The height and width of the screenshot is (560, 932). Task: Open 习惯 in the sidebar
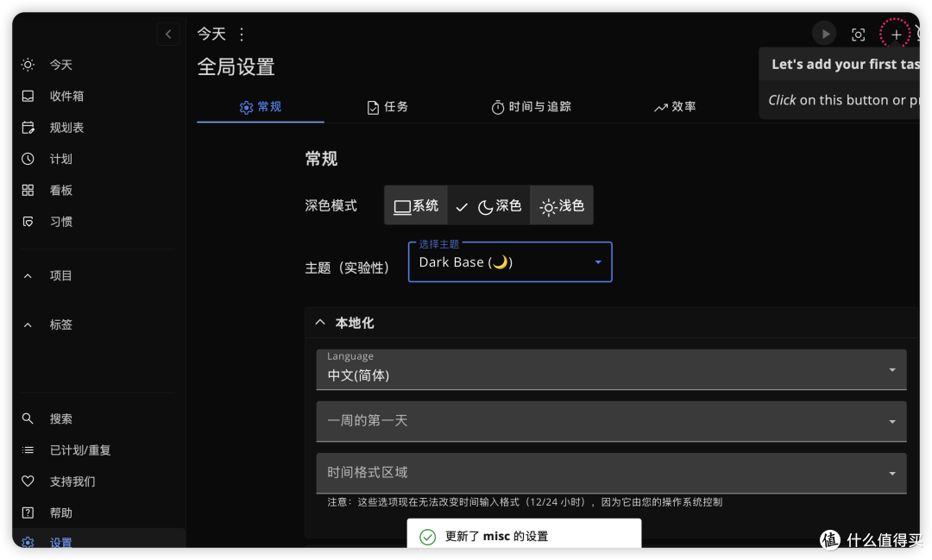pos(60,222)
